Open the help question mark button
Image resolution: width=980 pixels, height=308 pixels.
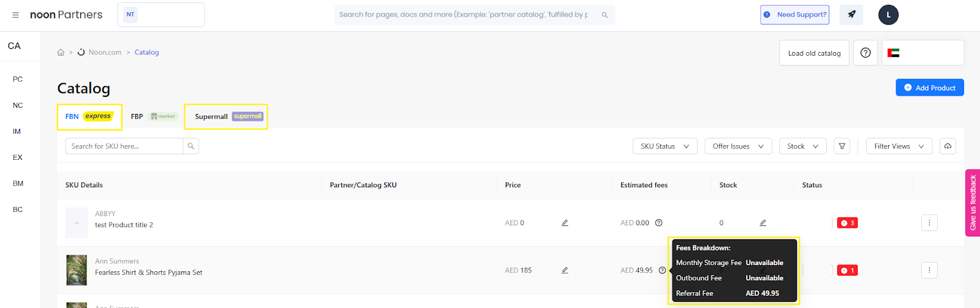[x=865, y=53]
